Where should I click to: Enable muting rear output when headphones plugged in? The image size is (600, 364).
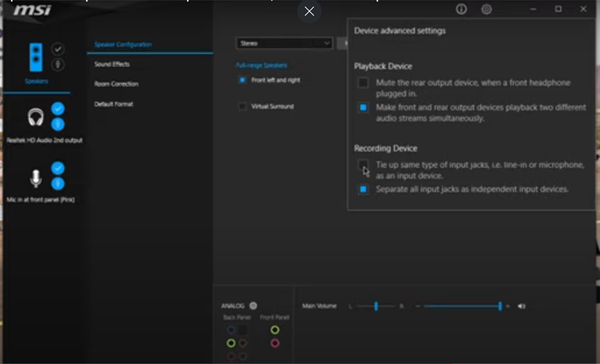363,83
